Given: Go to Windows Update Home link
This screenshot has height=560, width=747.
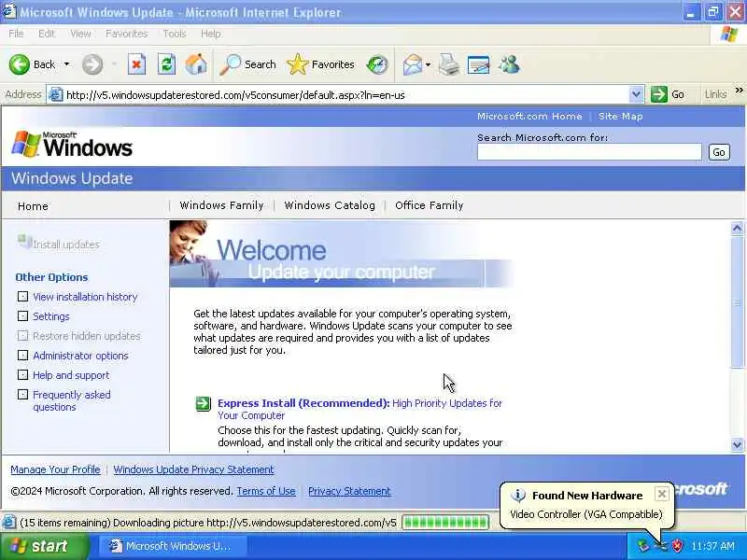Looking at the screenshot, I should point(33,206).
